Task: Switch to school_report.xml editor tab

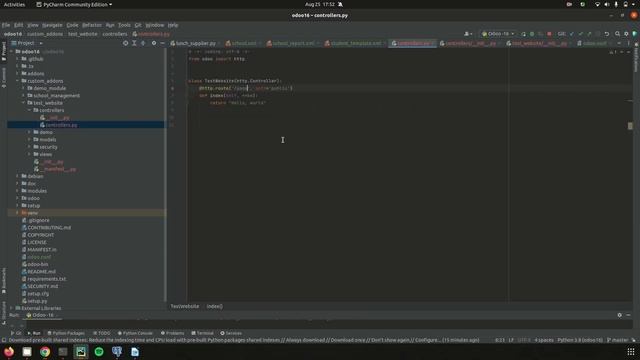Action: pos(293,43)
